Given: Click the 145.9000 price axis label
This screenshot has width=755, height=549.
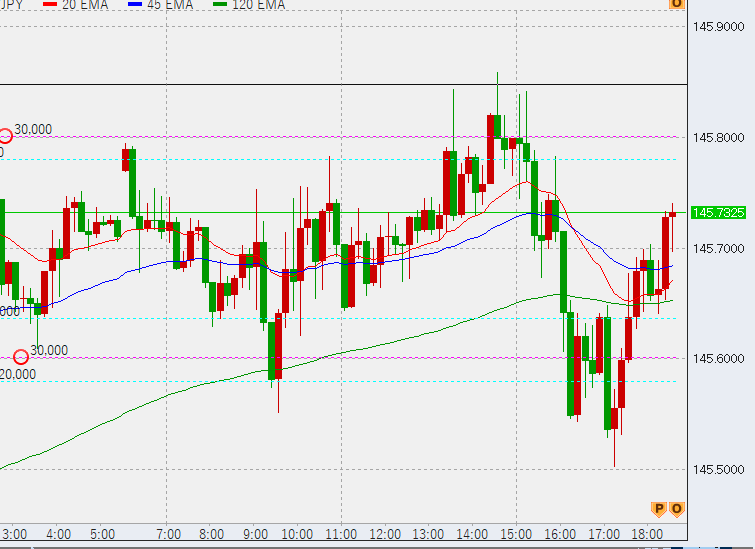Looking at the screenshot, I should point(719,26).
